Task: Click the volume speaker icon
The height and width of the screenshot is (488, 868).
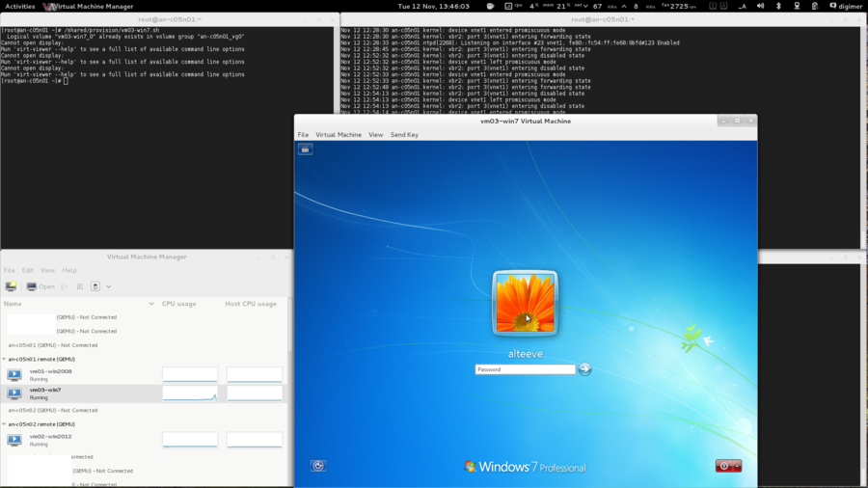Action: pyautogui.click(x=761, y=6)
